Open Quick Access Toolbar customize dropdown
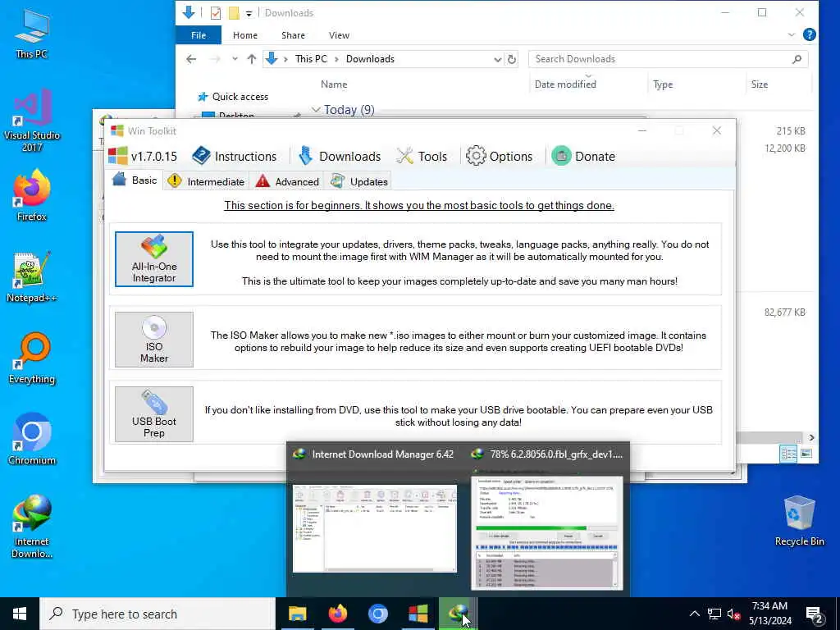Viewport: 840px width, 630px height. pyautogui.click(x=249, y=13)
